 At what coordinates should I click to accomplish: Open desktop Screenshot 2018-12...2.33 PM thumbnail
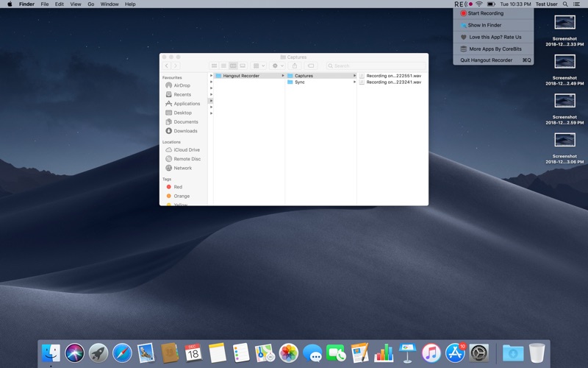[x=564, y=23]
